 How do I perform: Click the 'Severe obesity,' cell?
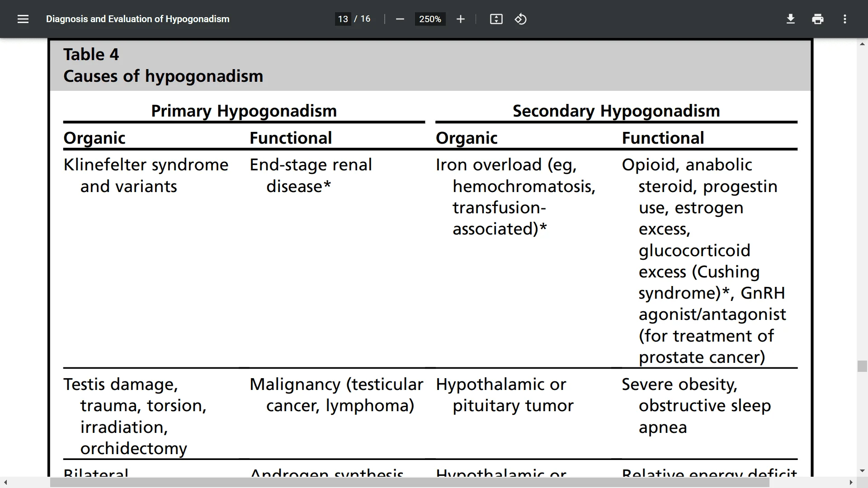click(x=679, y=385)
